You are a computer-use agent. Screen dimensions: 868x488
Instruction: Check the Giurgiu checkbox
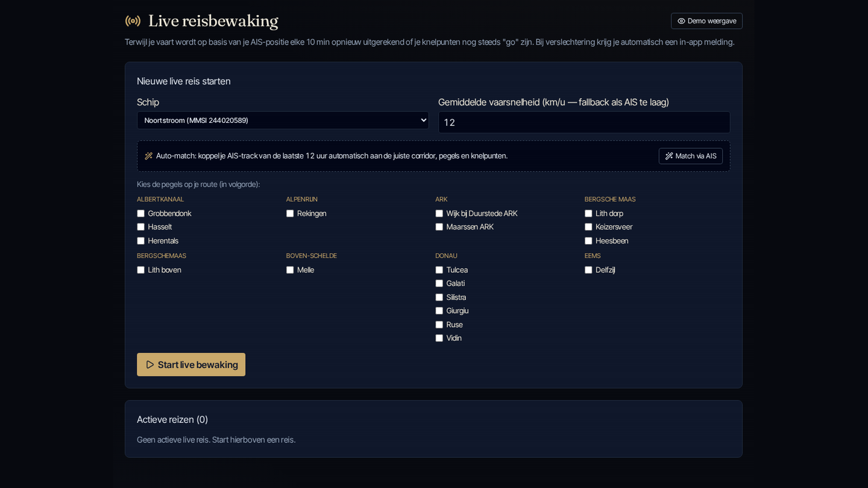439,311
